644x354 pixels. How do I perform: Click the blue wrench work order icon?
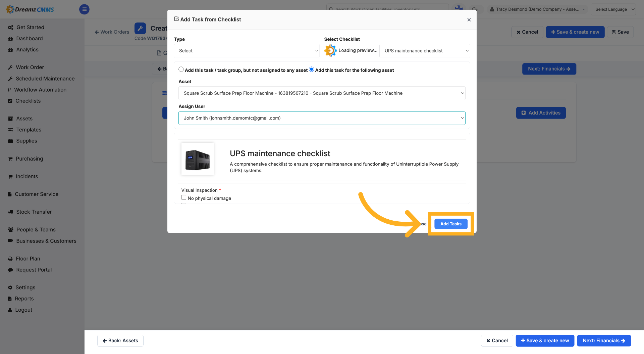(140, 29)
